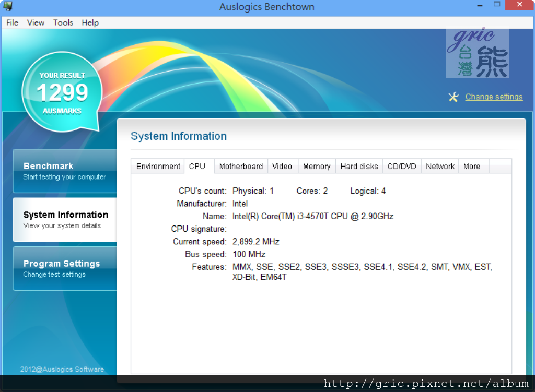The height and width of the screenshot is (392, 535).
Task: Open the Tools menu
Action: [63, 22]
